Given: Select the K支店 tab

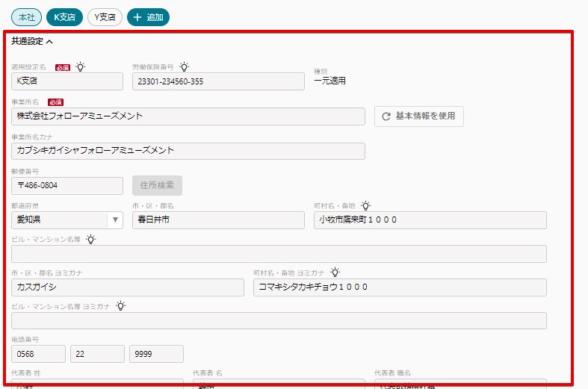Looking at the screenshot, I should (64, 17).
